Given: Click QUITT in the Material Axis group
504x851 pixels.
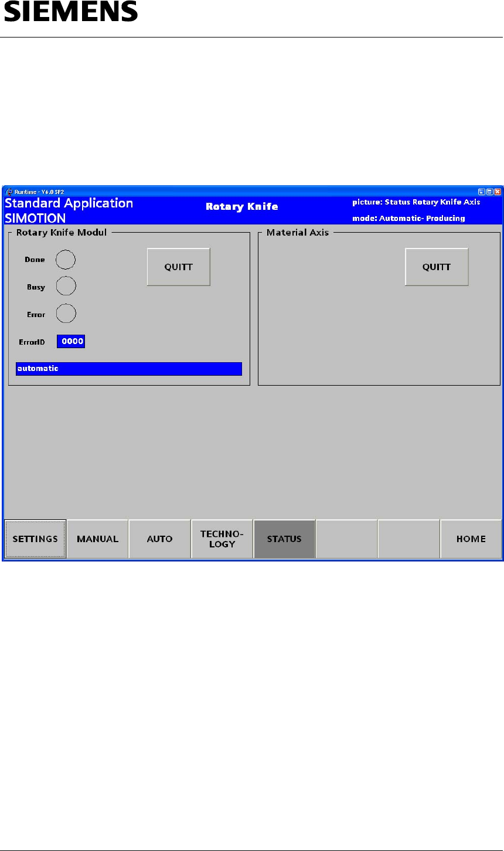Looking at the screenshot, I should click(437, 267).
